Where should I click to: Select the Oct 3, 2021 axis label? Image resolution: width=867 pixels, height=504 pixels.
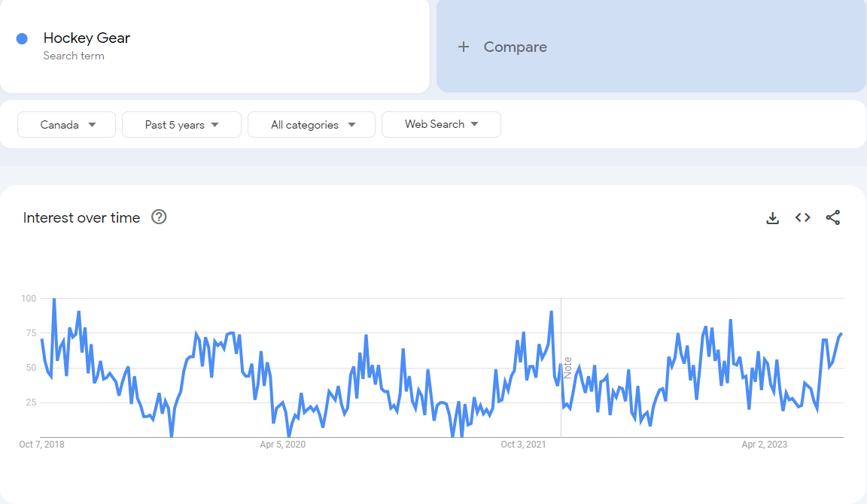click(523, 445)
